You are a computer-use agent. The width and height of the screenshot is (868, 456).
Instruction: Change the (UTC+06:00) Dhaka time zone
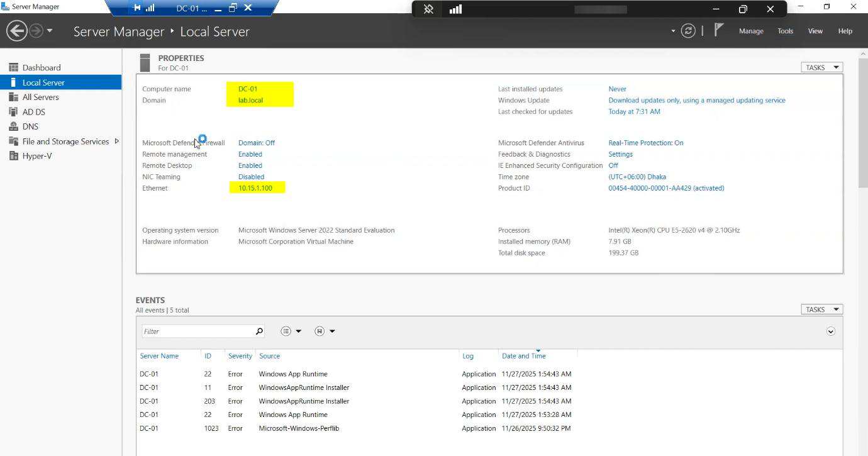tap(637, 177)
